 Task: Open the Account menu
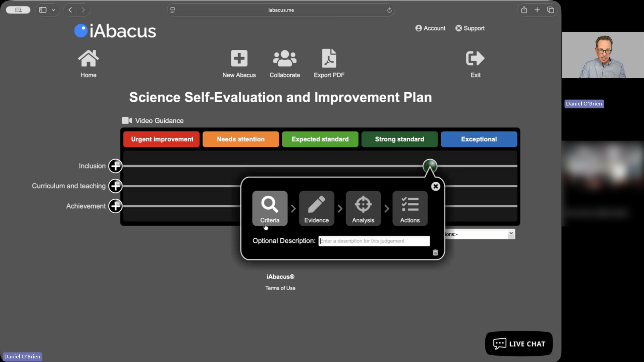tap(430, 28)
